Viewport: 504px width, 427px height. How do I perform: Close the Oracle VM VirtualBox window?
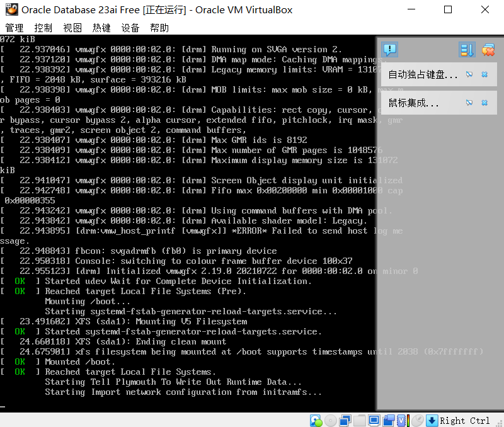pos(485,9)
